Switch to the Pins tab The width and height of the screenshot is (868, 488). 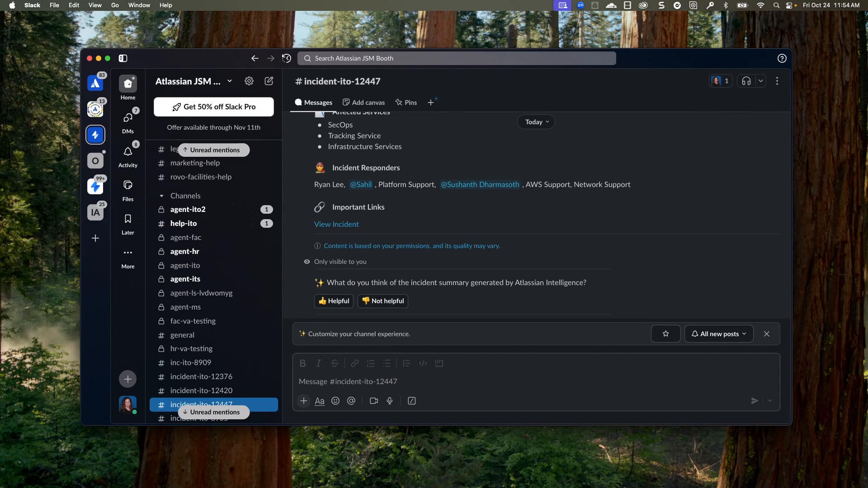click(x=406, y=102)
